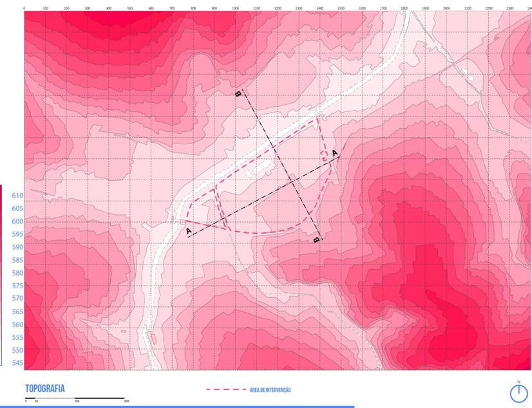Click section label B at southeast end
The width and height of the screenshot is (532, 408).
316,240
